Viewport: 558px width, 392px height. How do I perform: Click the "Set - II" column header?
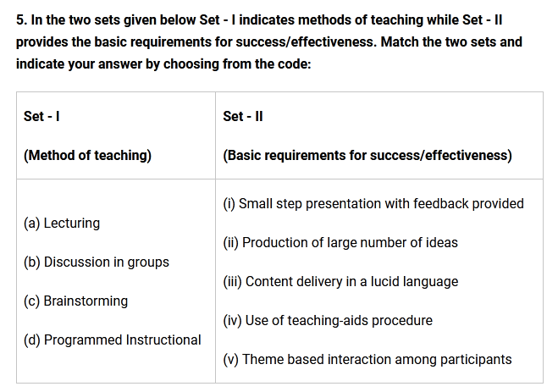coord(242,116)
